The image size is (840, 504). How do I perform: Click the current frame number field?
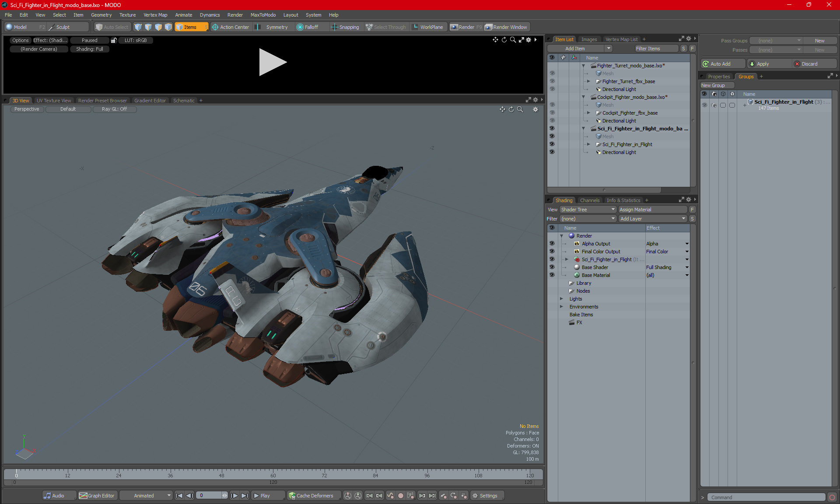209,496
